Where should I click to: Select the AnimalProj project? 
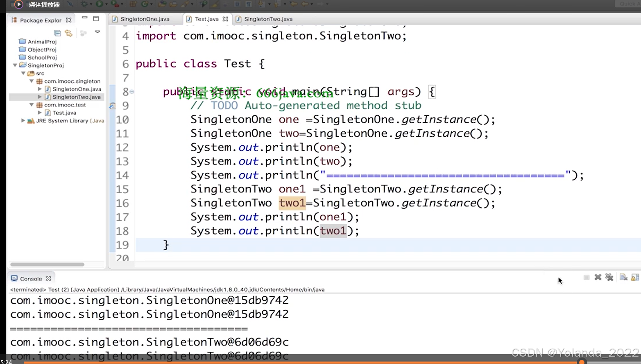[x=42, y=42]
